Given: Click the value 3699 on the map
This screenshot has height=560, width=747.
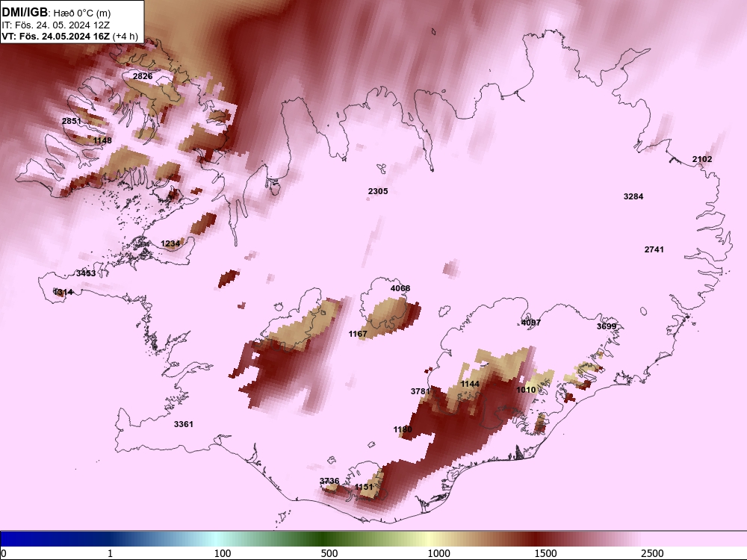Looking at the screenshot, I should (607, 326).
